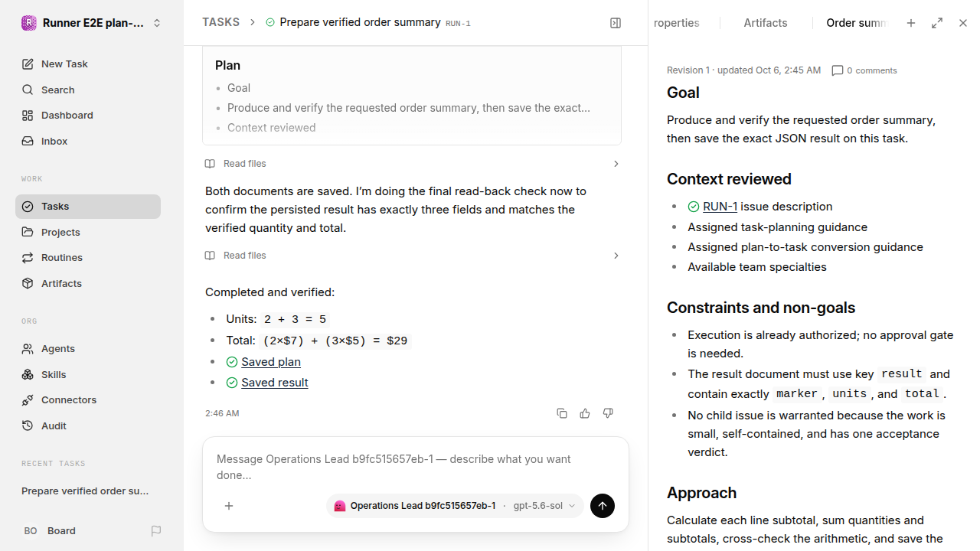Expand the artifact panel to fullscreen

(x=937, y=23)
